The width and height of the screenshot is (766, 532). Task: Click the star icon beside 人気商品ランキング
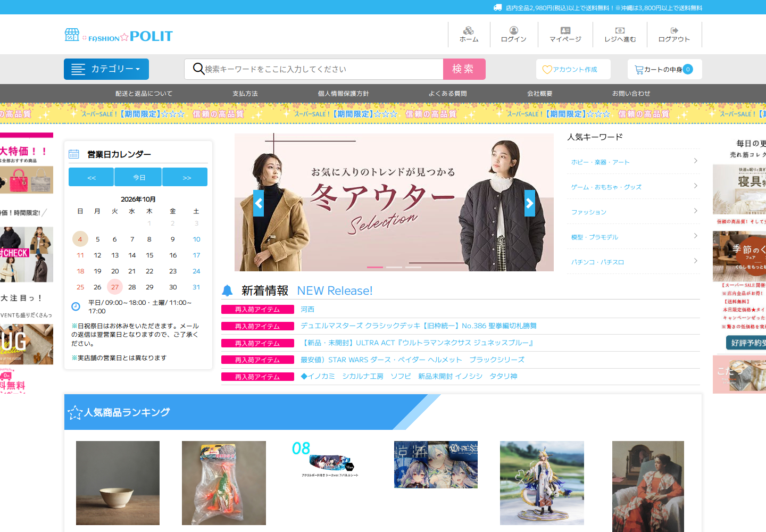[x=75, y=413]
